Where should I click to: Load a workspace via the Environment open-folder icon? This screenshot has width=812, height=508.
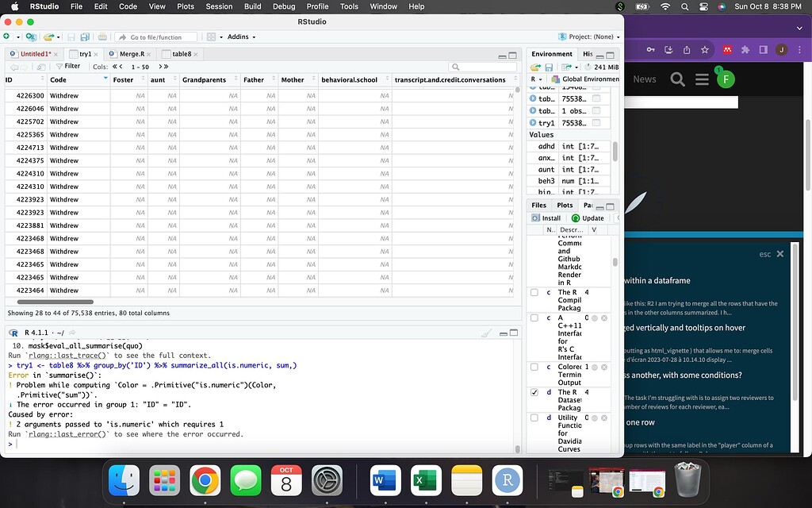[536, 67]
